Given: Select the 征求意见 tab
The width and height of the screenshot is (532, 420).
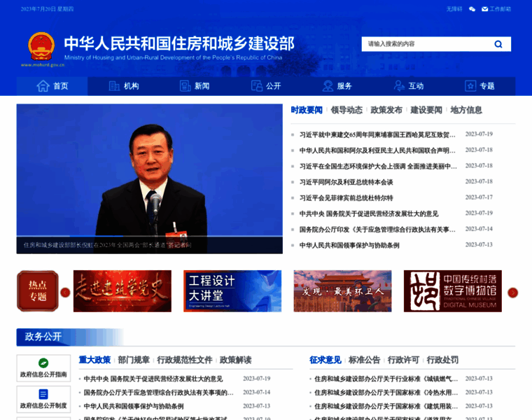Looking at the screenshot, I should click(325, 360).
